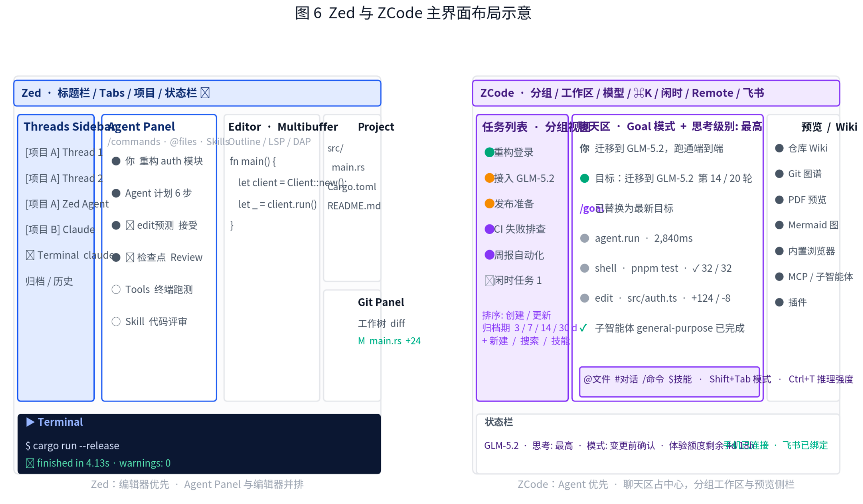This screenshot has height=504, width=863.
Task: Click the gray dot beside shell · pnpm test
Action: (585, 268)
